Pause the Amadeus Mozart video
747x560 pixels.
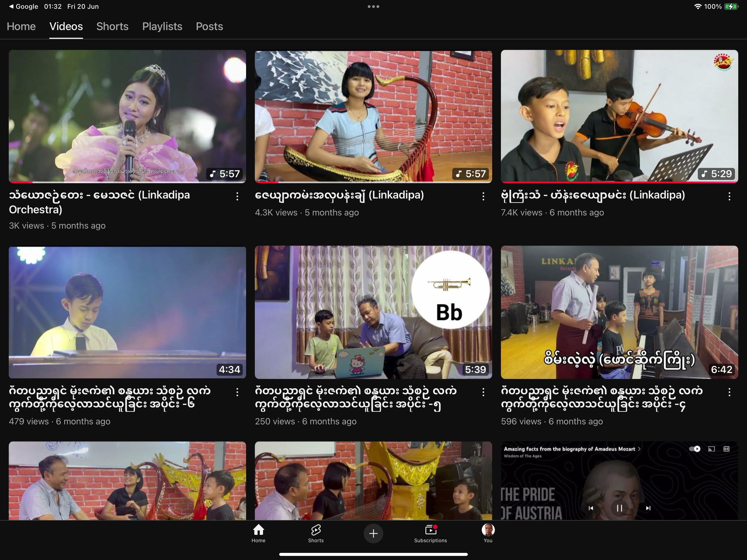[619, 508]
